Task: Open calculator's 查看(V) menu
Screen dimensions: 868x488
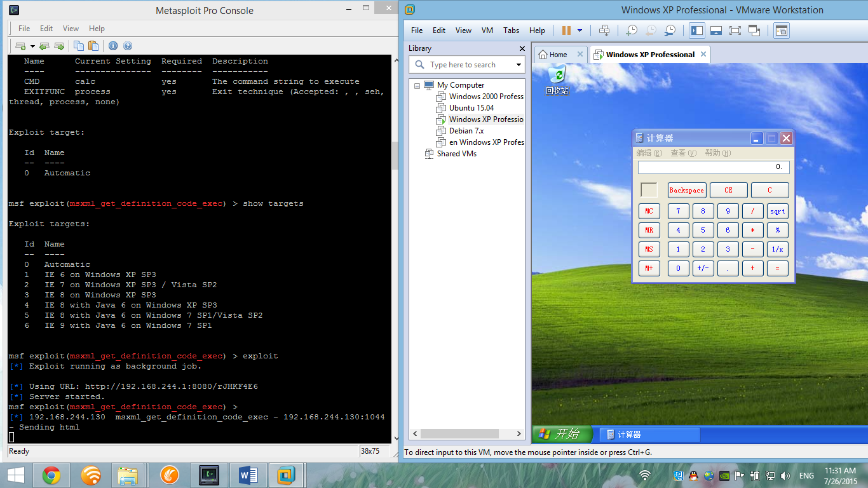Action: pyautogui.click(x=683, y=153)
